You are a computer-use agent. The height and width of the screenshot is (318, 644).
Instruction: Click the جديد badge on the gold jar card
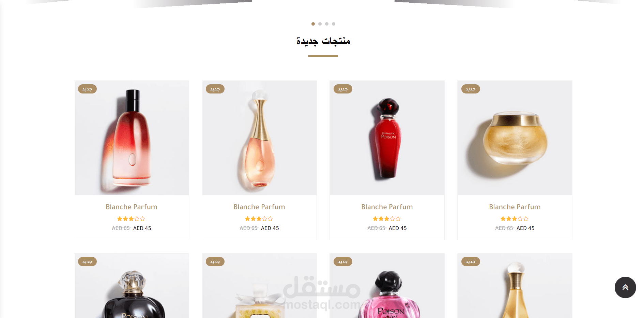[x=471, y=89]
